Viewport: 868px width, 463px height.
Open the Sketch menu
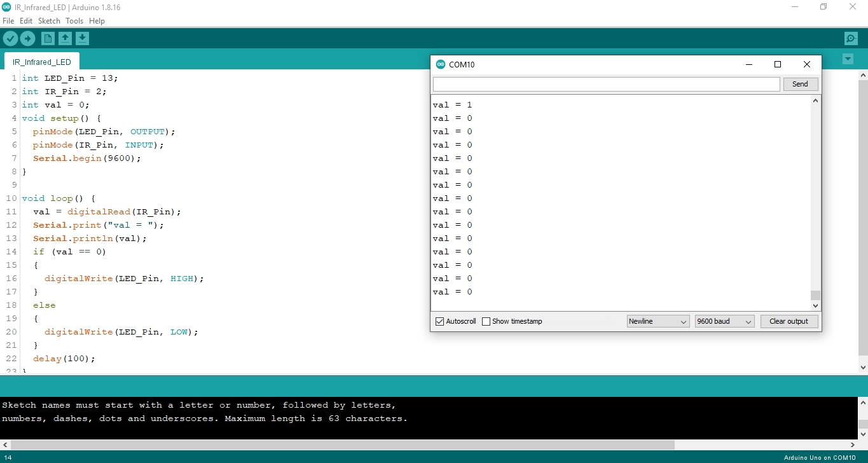tap(49, 21)
